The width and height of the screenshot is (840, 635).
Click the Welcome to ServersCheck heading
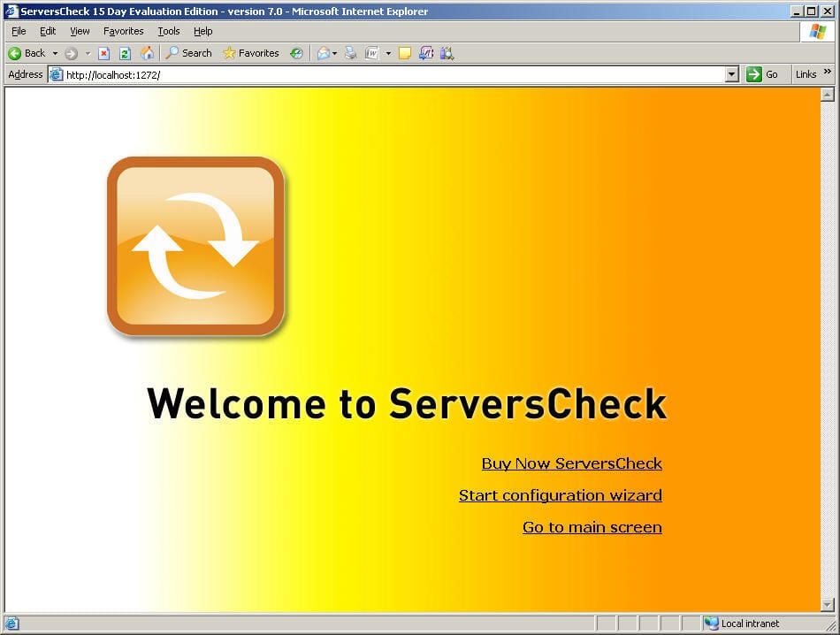click(407, 403)
